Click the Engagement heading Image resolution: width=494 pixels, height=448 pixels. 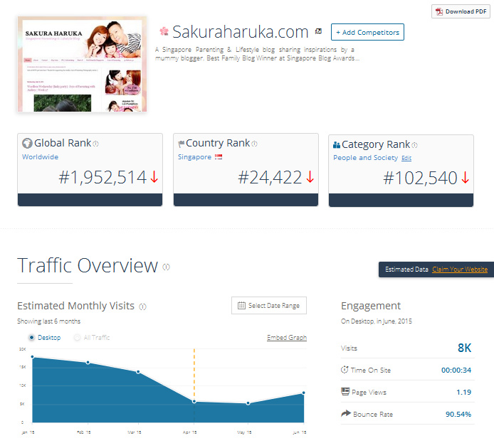[371, 306]
